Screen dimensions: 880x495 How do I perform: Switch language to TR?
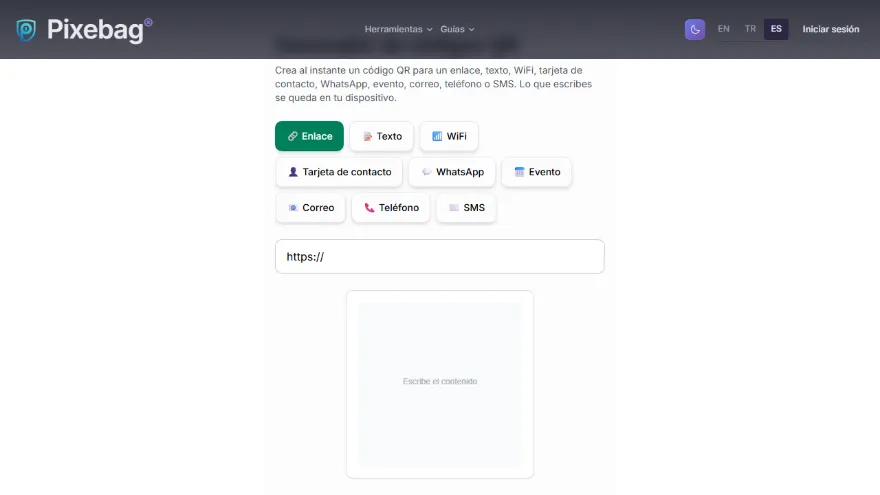(x=750, y=29)
